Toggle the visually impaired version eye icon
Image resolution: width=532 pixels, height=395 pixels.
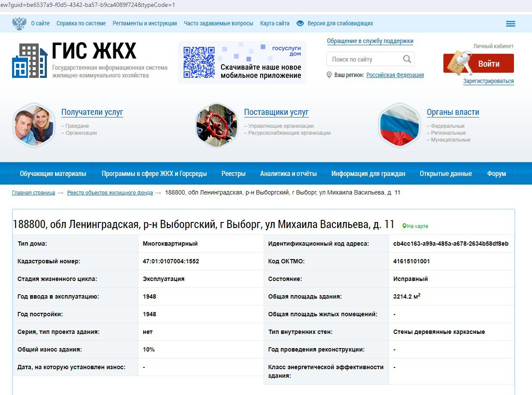tap(300, 24)
